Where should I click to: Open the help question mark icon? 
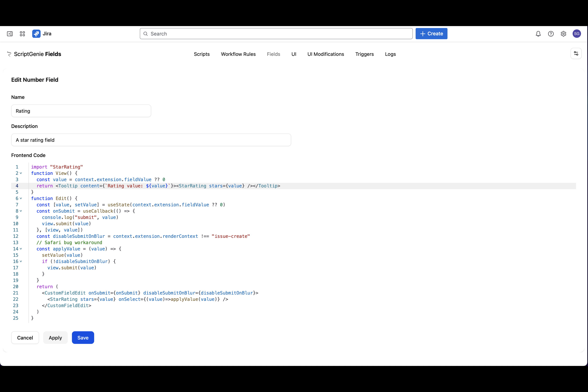(551, 34)
